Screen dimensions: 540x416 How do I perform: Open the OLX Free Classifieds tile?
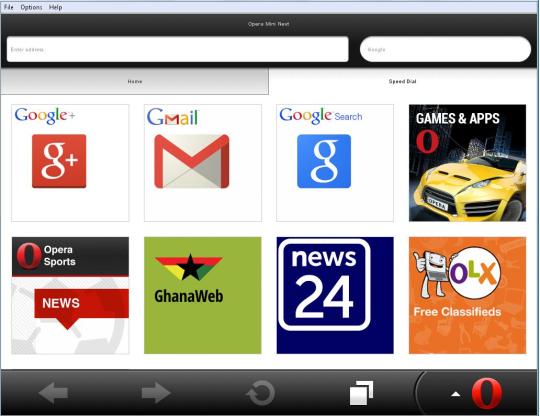(x=467, y=295)
